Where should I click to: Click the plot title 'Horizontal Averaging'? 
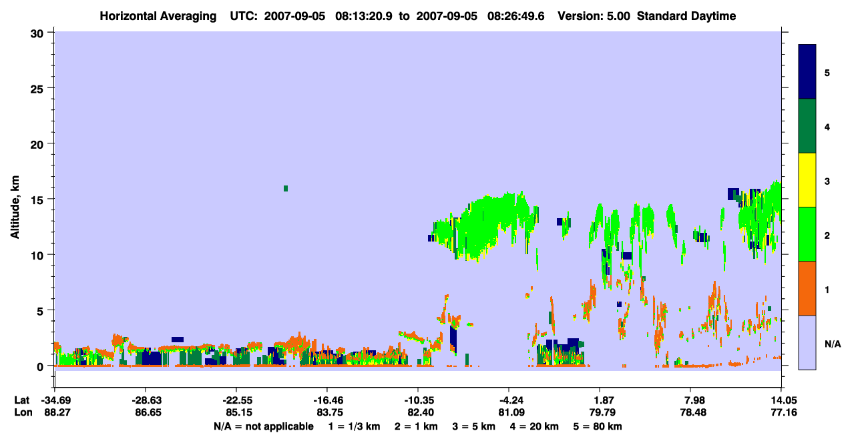click(x=160, y=16)
